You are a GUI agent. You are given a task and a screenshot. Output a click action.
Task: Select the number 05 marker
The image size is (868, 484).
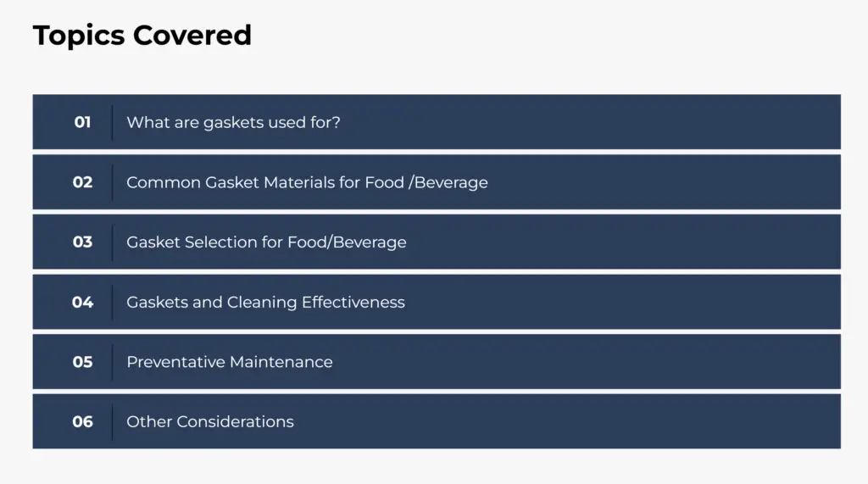pos(82,362)
